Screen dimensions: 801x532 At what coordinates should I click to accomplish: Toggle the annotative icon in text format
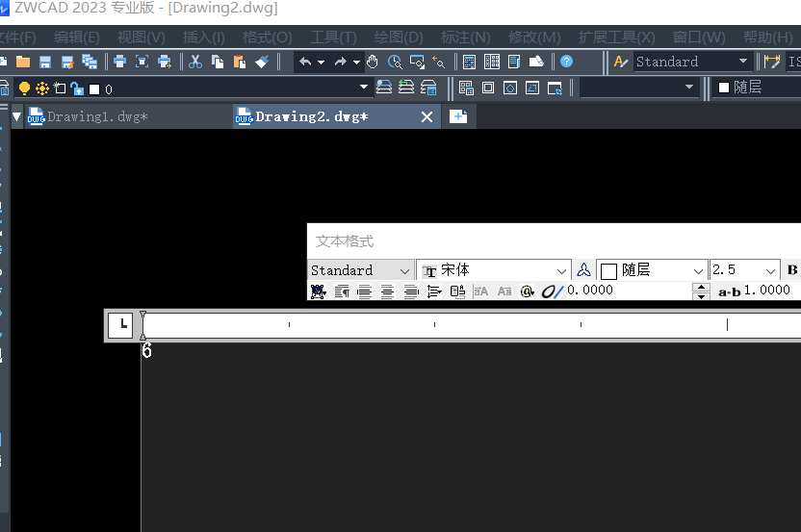(583, 269)
